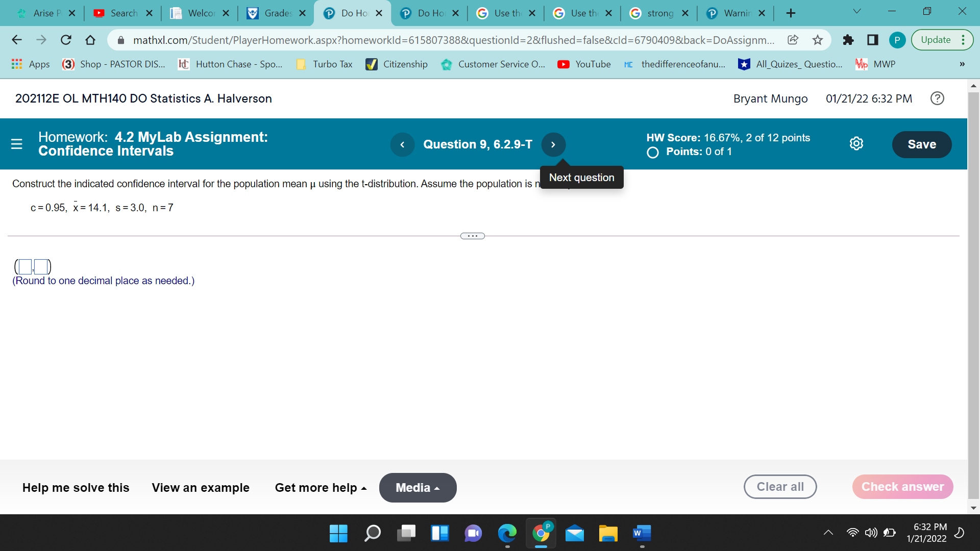Toggle Chrome side panel icon

tap(872, 40)
